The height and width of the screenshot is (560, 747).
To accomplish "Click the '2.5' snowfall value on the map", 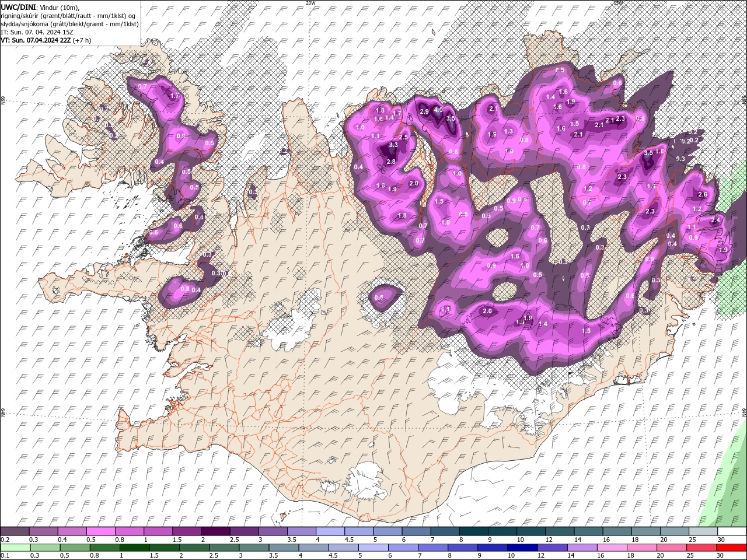I will click(403, 136).
